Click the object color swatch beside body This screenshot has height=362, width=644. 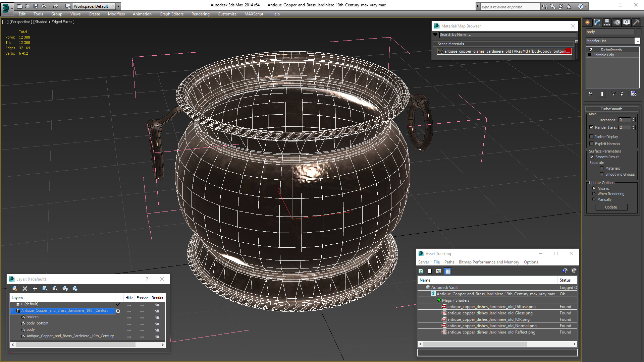pos(638,32)
